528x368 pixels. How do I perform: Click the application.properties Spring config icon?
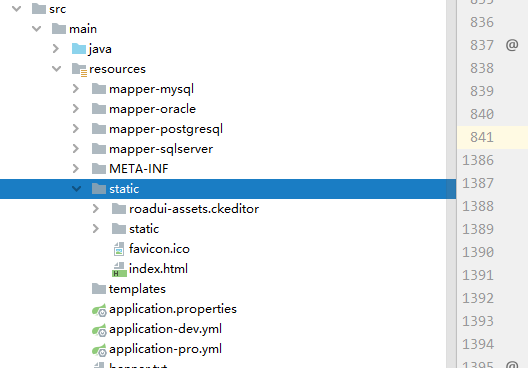pyautogui.click(x=99, y=310)
